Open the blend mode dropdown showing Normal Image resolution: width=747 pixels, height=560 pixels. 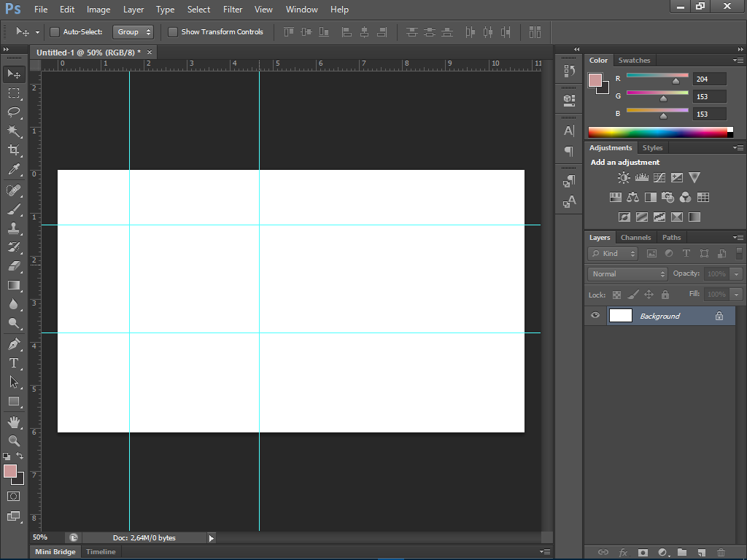[x=626, y=273]
